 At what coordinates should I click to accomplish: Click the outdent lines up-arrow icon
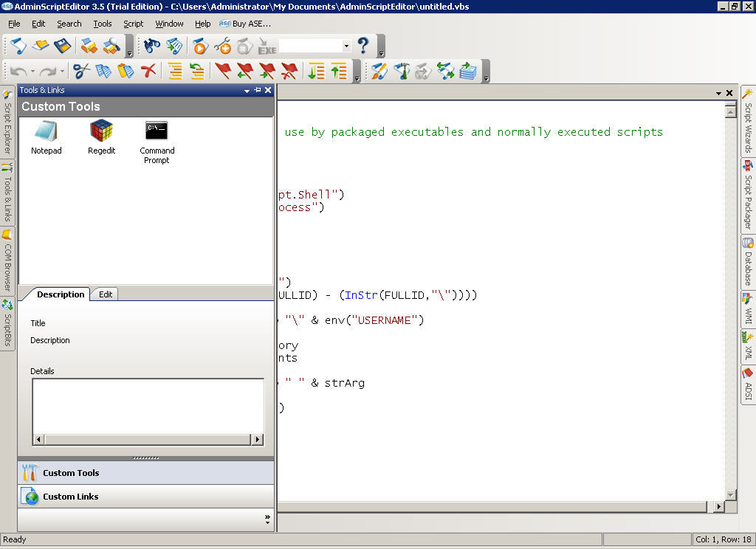(339, 72)
